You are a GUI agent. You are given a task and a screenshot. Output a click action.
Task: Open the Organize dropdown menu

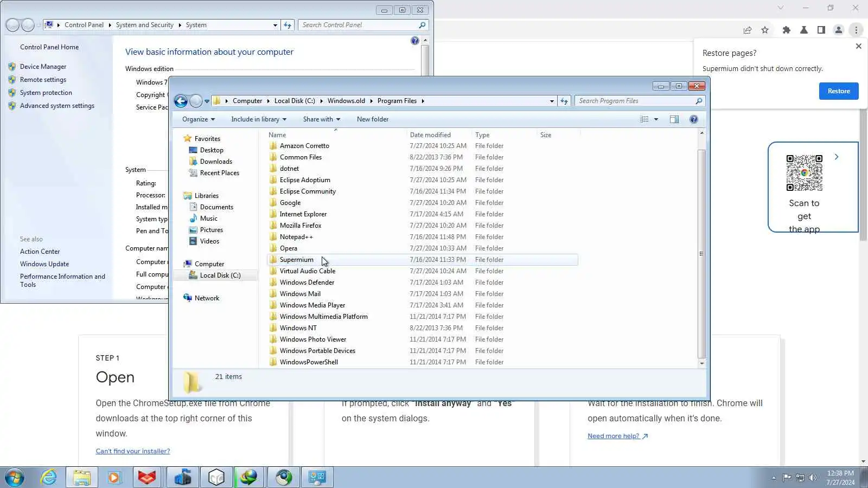click(199, 119)
